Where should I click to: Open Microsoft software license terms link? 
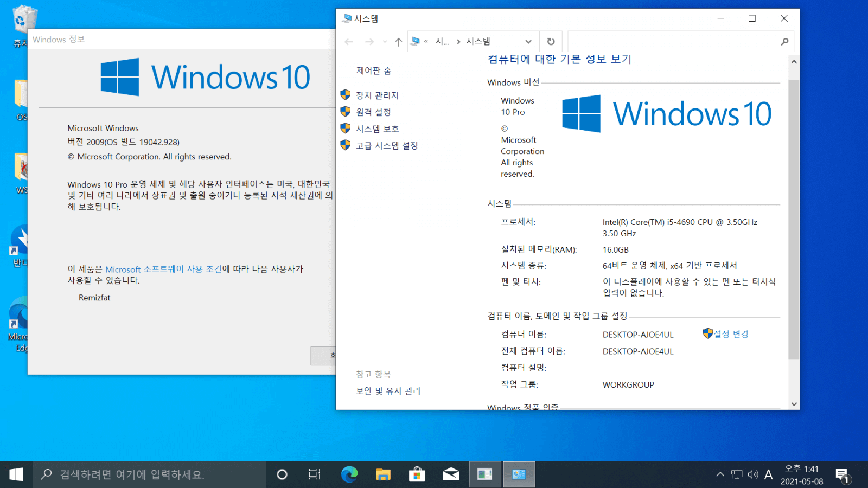[x=163, y=269]
